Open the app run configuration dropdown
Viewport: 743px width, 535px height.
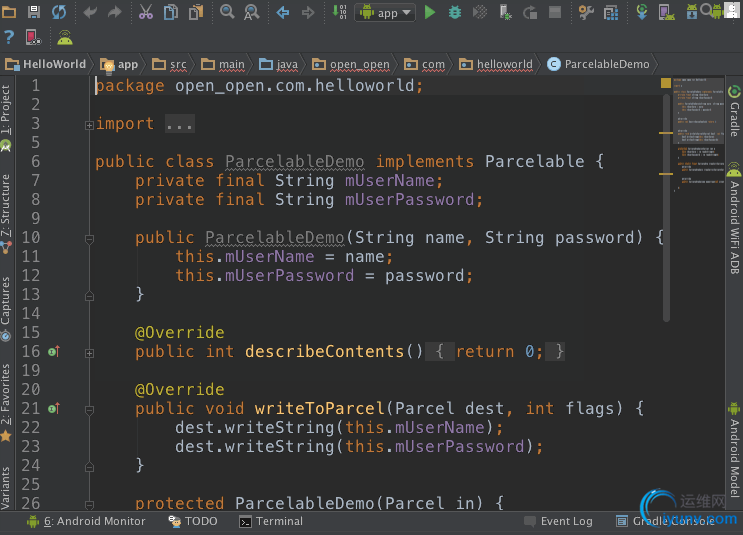coord(385,13)
